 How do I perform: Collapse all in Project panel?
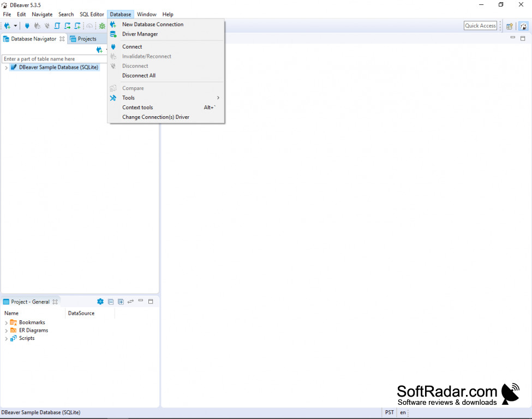point(111,302)
